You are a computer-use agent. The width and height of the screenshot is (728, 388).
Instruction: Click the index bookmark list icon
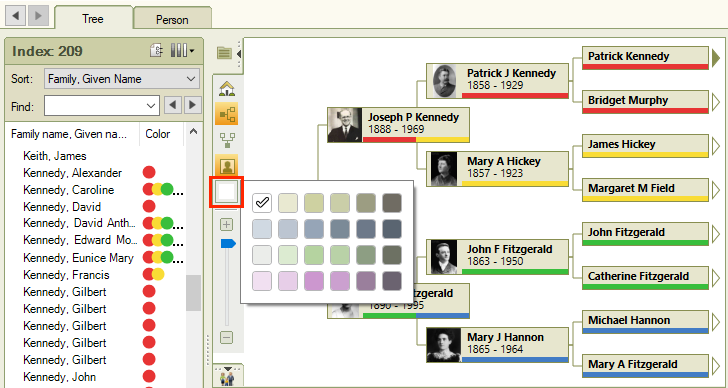pos(156,51)
